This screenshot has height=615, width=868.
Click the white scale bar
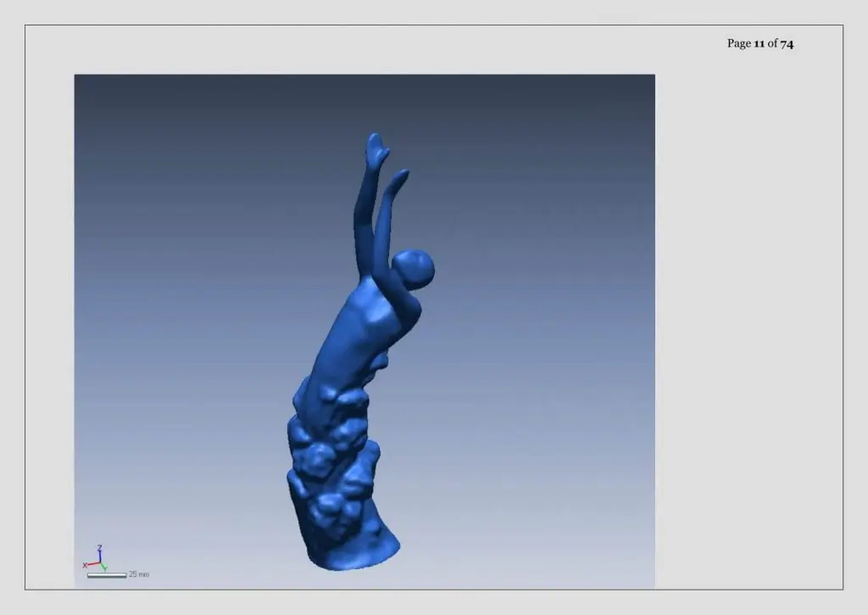(106, 576)
